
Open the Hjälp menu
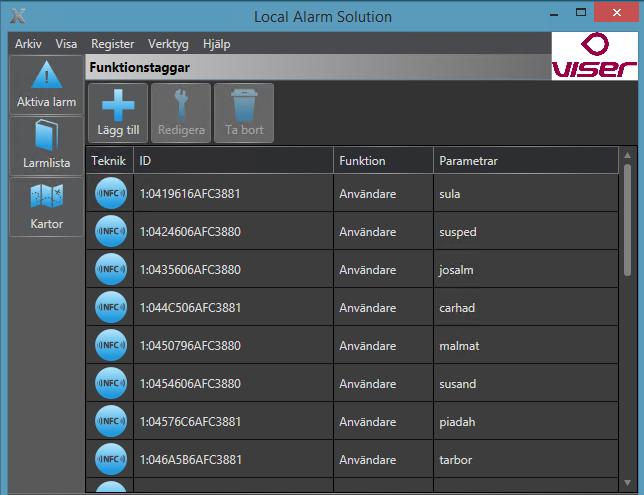[216, 44]
